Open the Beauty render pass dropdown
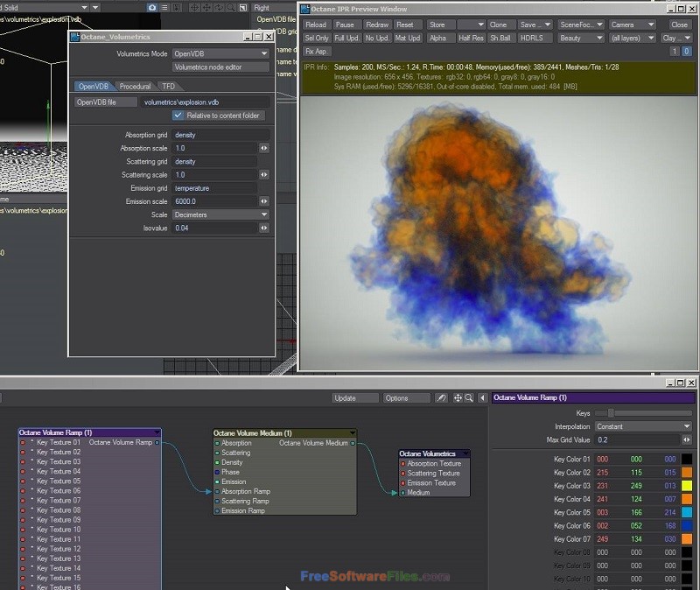This screenshot has height=590, width=700. (x=581, y=38)
